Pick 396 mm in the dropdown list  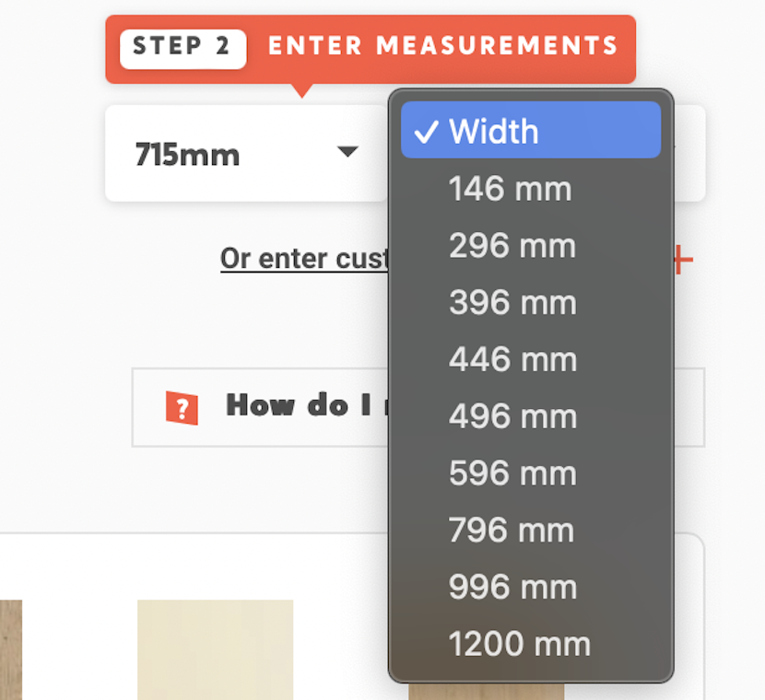512,303
